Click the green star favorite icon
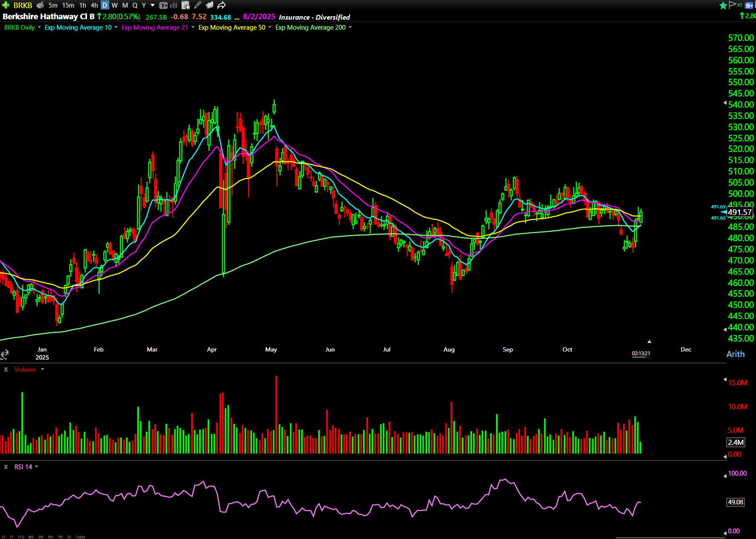Image resolution: width=756 pixels, height=539 pixels. (x=723, y=5)
